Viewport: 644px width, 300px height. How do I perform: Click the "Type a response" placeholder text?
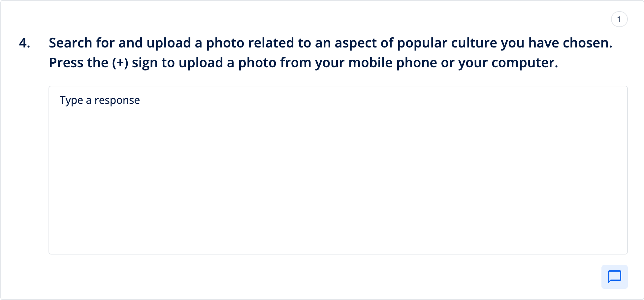[x=100, y=100]
